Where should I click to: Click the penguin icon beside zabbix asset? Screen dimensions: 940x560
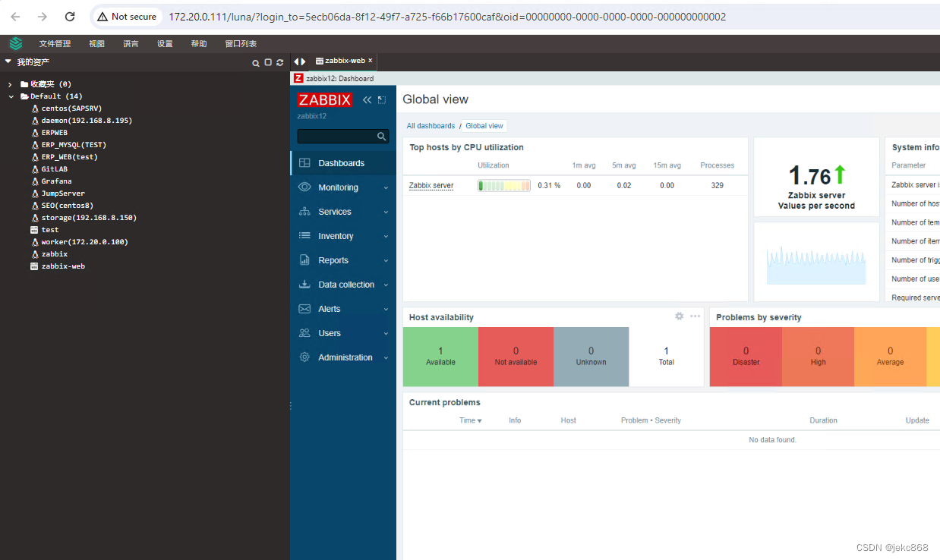34,254
